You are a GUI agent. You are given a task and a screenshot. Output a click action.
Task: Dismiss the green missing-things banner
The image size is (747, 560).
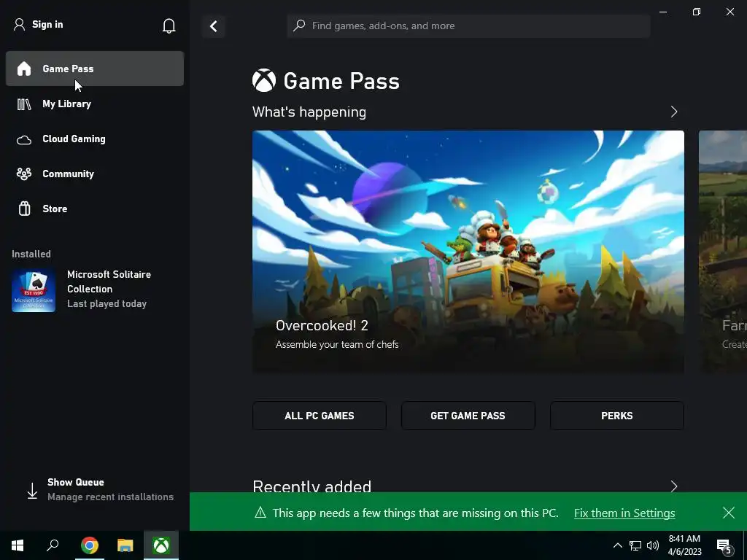pos(729,513)
